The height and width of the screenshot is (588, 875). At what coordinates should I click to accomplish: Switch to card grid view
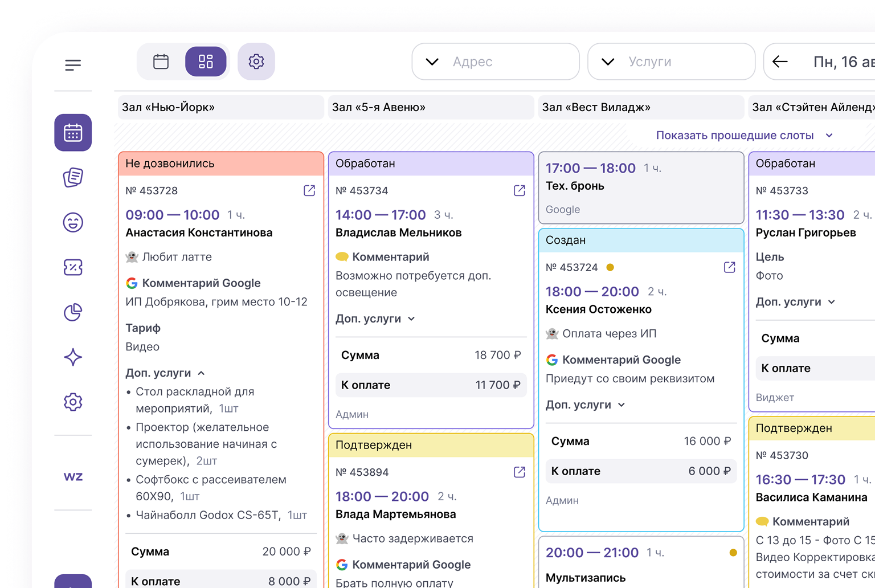[206, 62]
